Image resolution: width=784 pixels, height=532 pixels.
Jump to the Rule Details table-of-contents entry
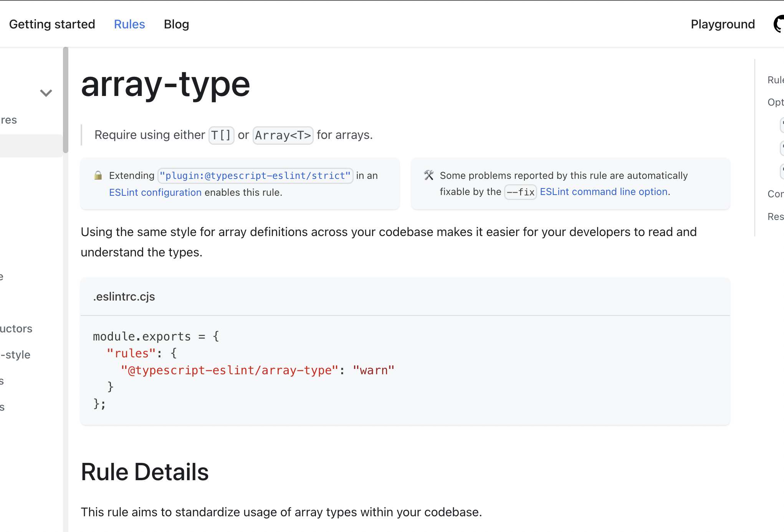click(776, 80)
